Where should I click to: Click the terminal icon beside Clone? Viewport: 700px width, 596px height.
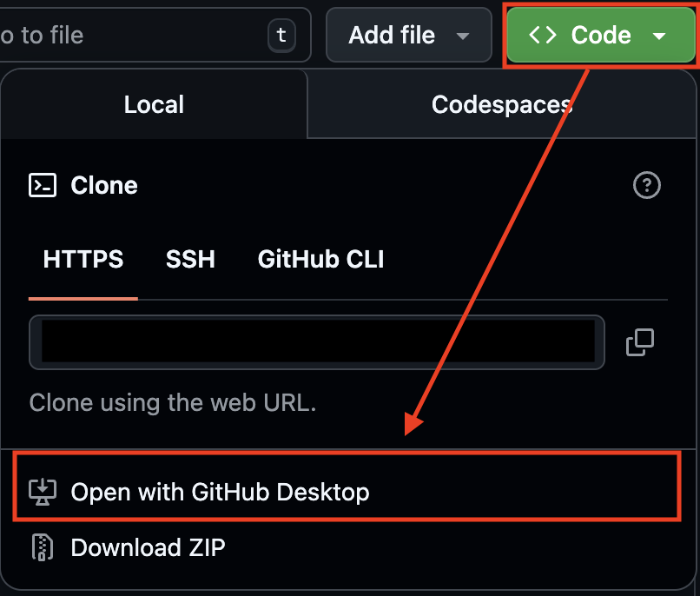[x=43, y=185]
